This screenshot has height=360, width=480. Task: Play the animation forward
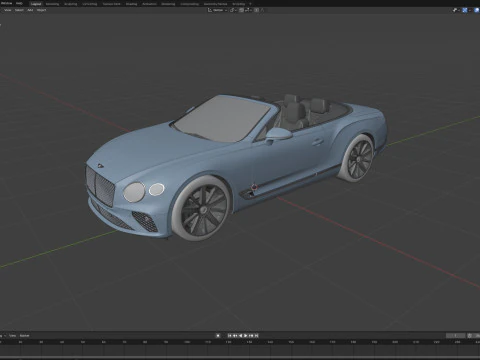(x=246, y=336)
